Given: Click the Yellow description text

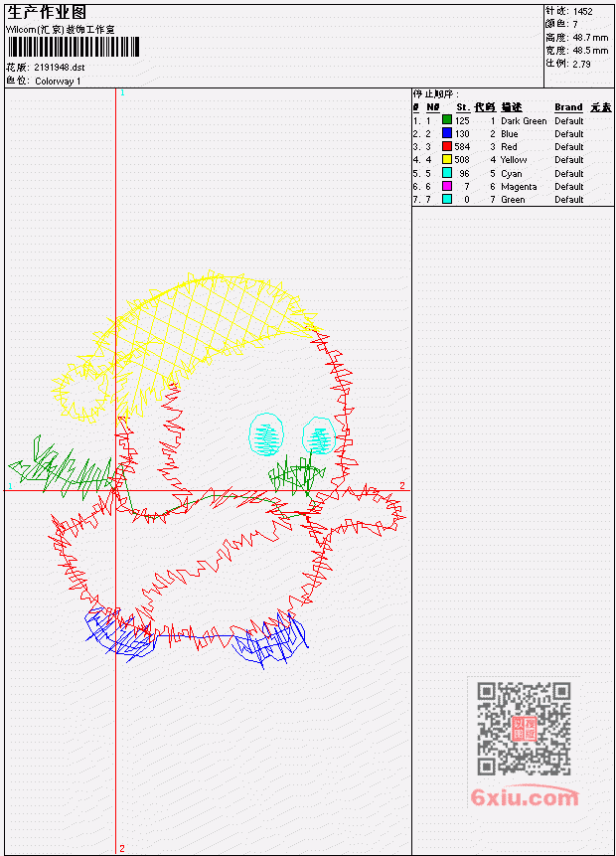Looking at the screenshot, I should (514, 160).
